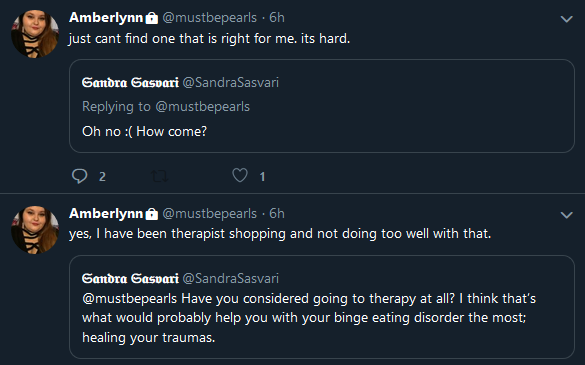Open Amberlynn profile name in first tweet

[106, 18]
